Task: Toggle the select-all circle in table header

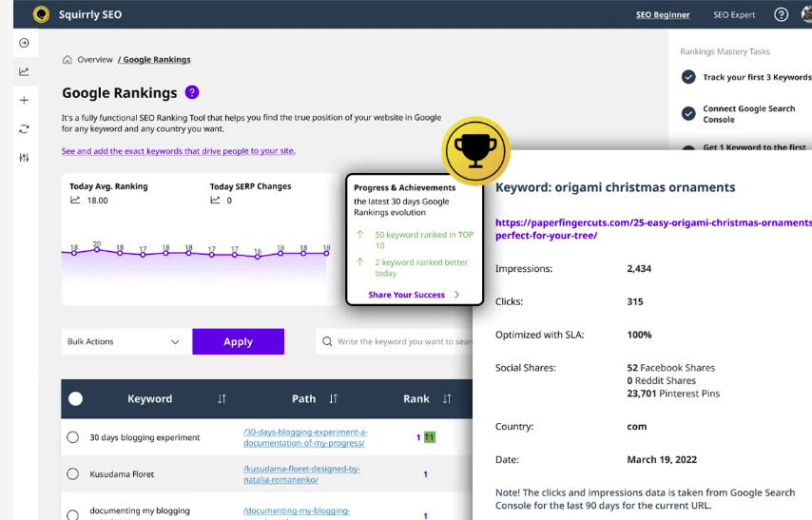Action: click(x=76, y=399)
